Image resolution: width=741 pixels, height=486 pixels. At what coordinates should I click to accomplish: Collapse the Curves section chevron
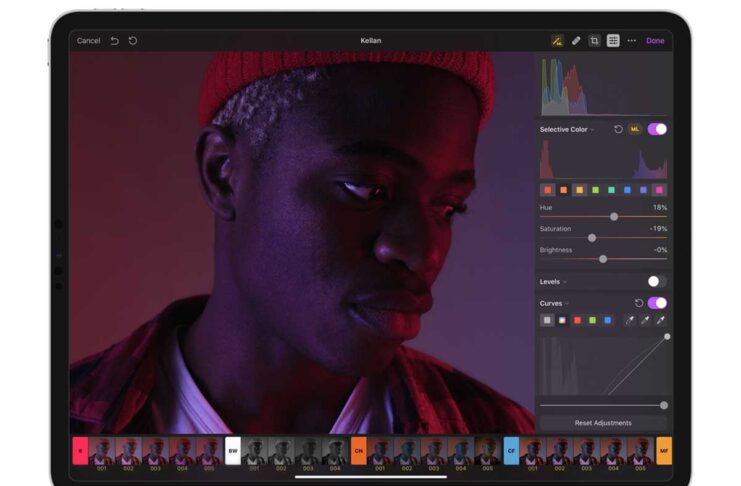point(567,303)
